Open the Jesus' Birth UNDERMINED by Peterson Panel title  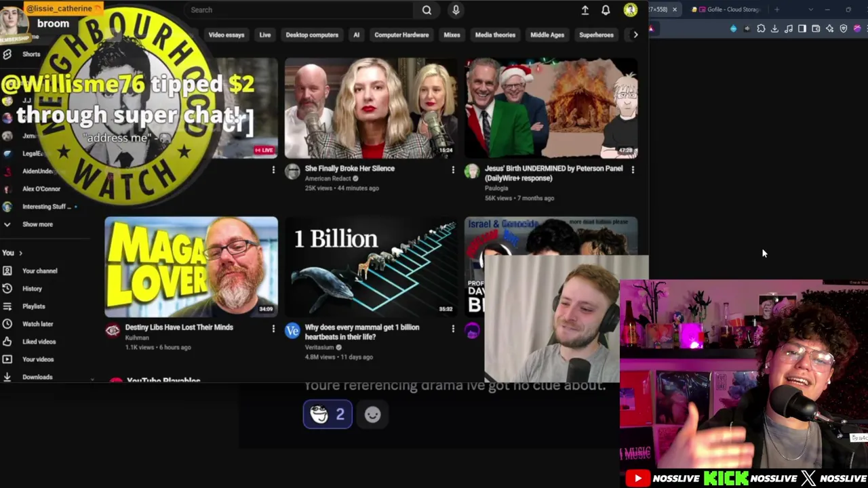coord(553,174)
